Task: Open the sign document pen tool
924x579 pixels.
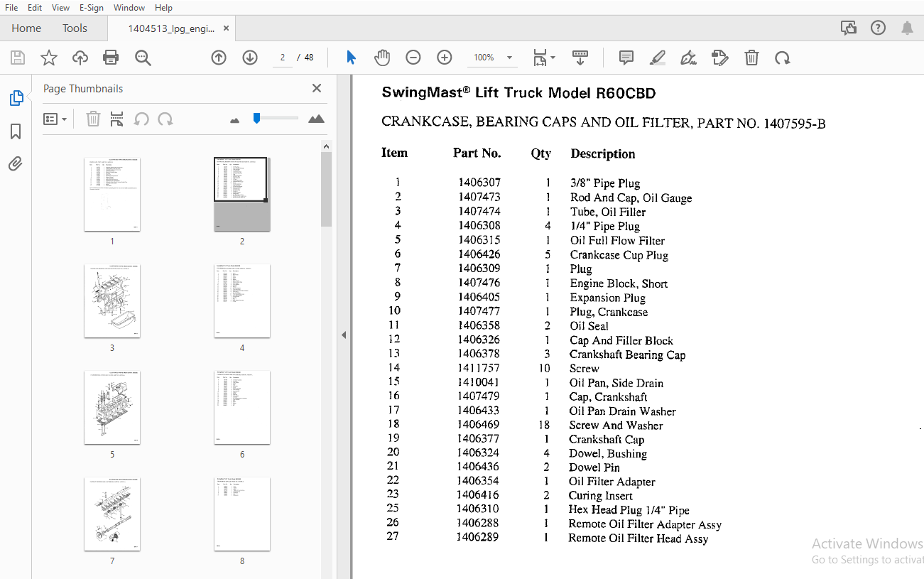Action: [x=688, y=58]
